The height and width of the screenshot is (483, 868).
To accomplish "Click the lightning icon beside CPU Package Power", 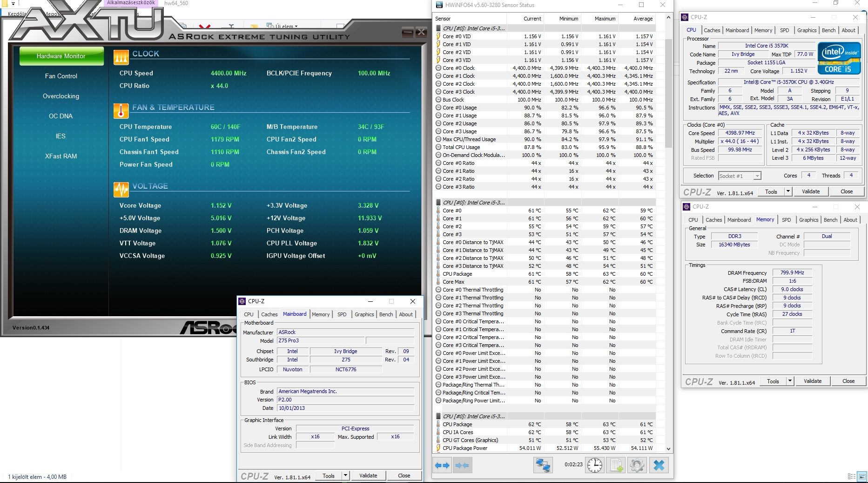I will click(438, 448).
